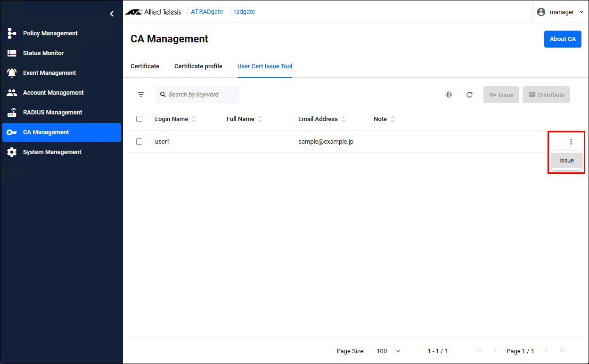Refresh the user list

(x=469, y=95)
